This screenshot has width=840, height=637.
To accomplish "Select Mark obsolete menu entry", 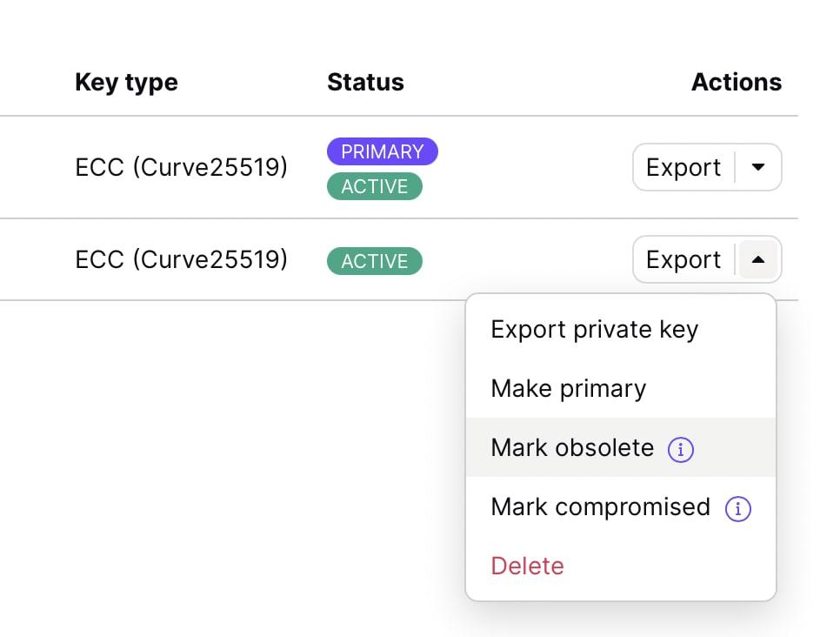I will [x=571, y=447].
